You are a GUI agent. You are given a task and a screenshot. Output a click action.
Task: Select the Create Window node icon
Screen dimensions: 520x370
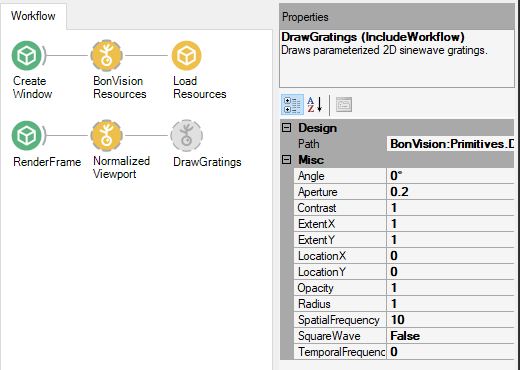point(27,56)
